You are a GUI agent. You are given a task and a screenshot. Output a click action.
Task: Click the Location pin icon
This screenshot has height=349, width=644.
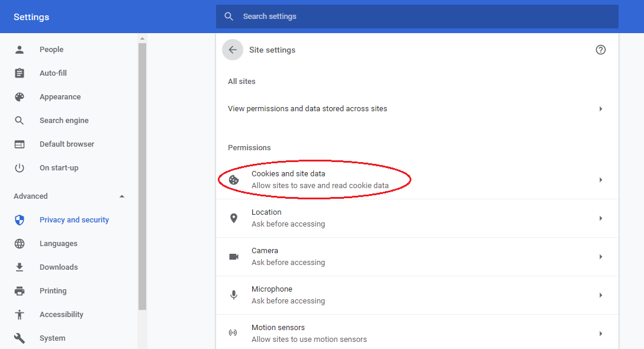pyautogui.click(x=234, y=218)
